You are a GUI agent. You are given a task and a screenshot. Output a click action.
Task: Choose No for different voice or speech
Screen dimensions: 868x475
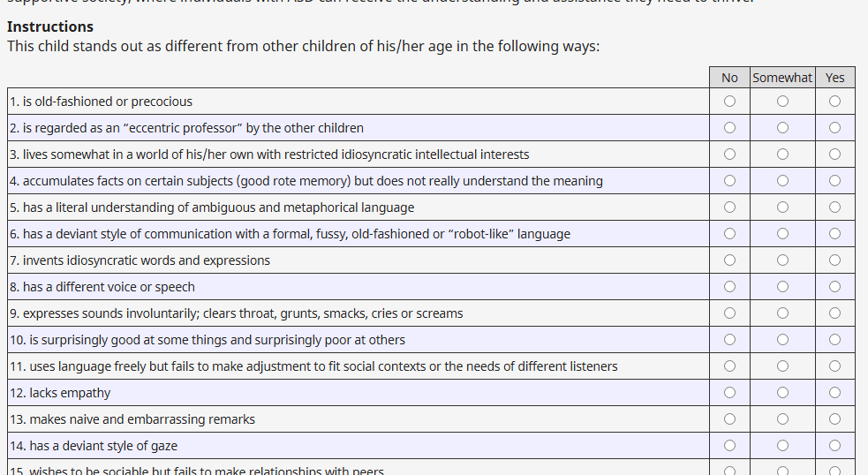[x=729, y=287]
